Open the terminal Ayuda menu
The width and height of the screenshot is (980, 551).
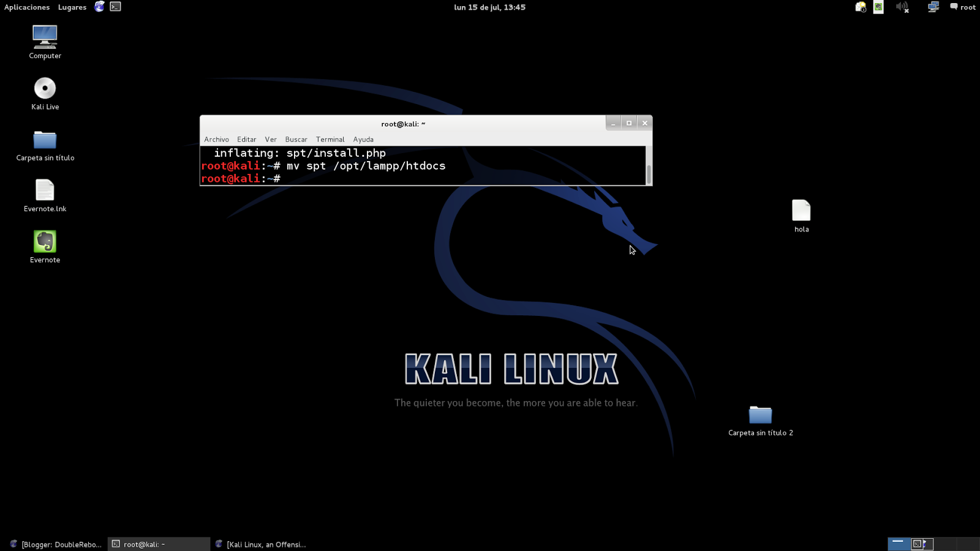point(363,140)
